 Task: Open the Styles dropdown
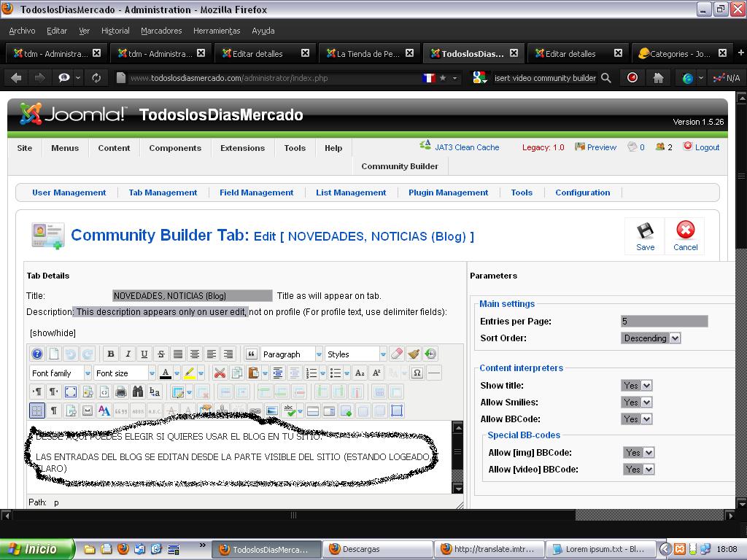point(356,354)
